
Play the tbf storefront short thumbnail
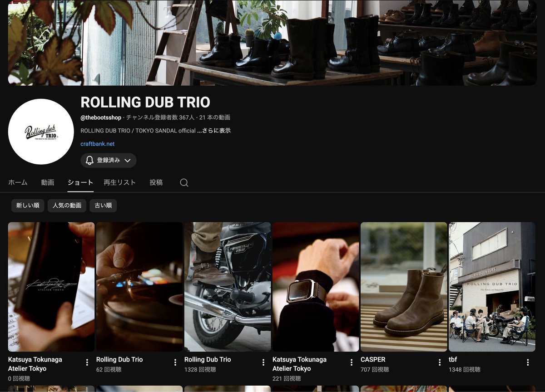click(x=492, y=287)
